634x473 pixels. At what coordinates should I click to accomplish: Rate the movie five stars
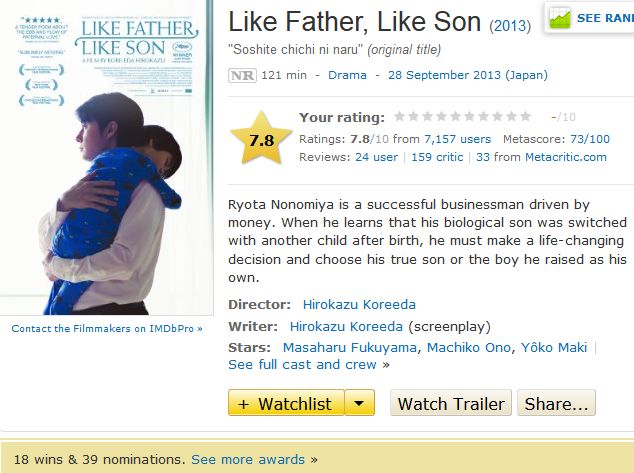coord(456,117)
